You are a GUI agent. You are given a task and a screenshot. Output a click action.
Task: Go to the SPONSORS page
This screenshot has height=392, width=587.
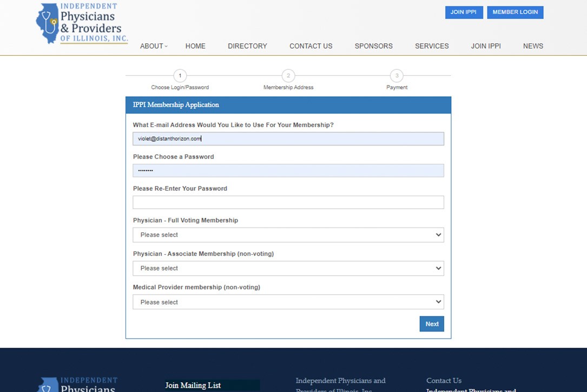pyautogui.click(x=373, y=46)
